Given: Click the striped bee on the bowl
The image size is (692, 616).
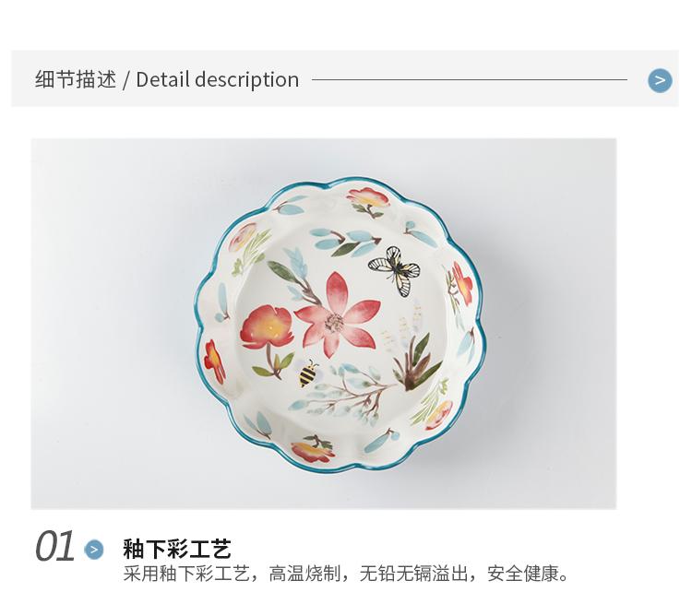Looking at the screenshot, I should [x=308, y=373].
